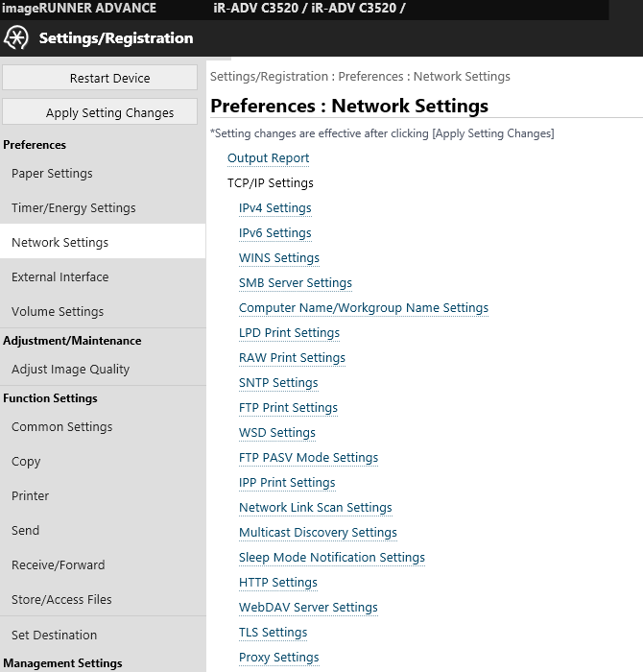Click the Settings/Registration gear icon
The image size is (643, 672).
coord(17,38)
